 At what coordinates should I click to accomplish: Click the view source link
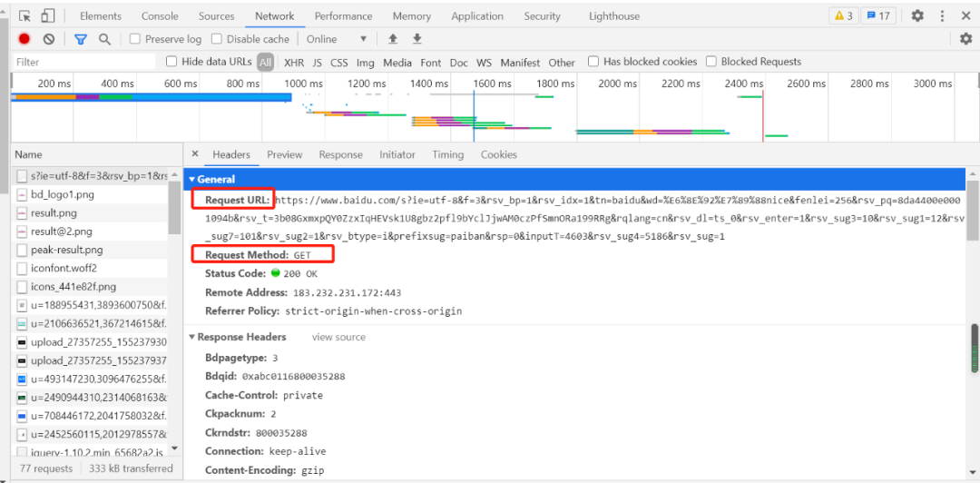pos(338,338)
